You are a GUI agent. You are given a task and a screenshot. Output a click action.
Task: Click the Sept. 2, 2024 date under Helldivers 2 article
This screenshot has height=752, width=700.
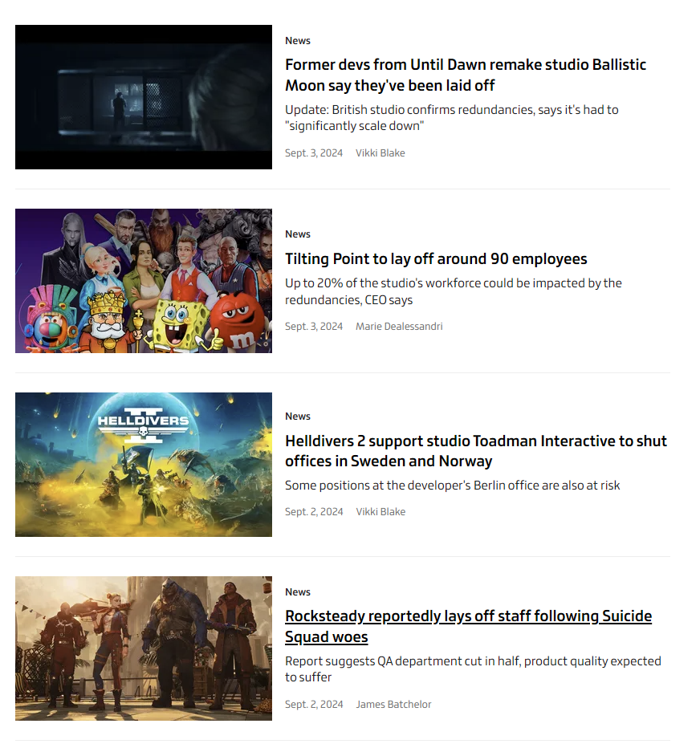point(314,512)
